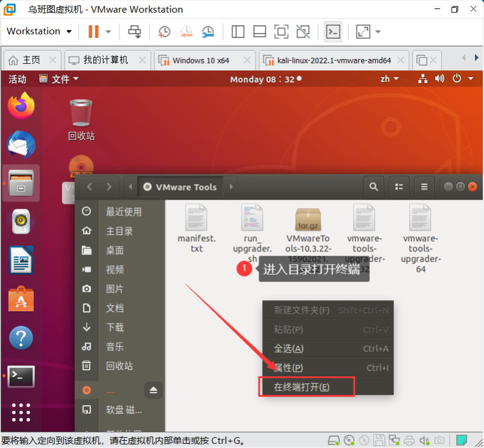Image resolution: width=484 pixels, height=448 pixels.
Task: Open the snapshot manager icon
Action: coord(208,31)
